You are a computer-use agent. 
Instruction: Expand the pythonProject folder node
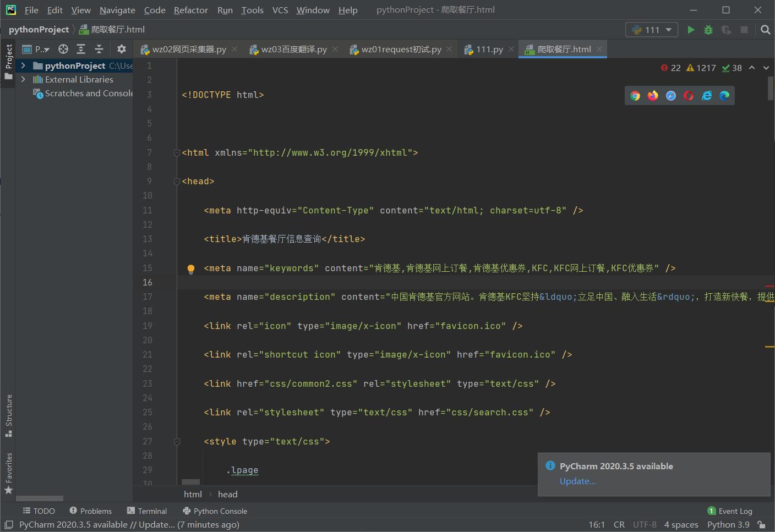(x=23, y=65)
